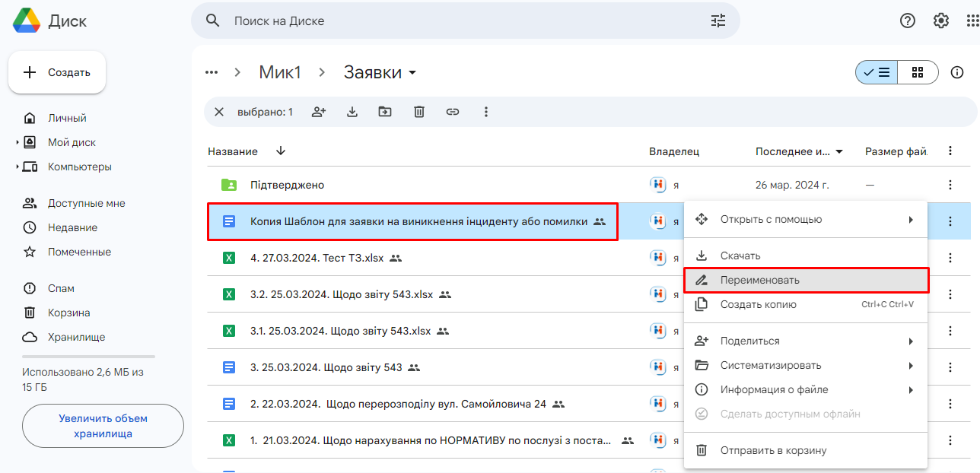This screenshot has height=473, width=980.
Task: Click the trash icon in selection toolbar
Action: [419, 112]
